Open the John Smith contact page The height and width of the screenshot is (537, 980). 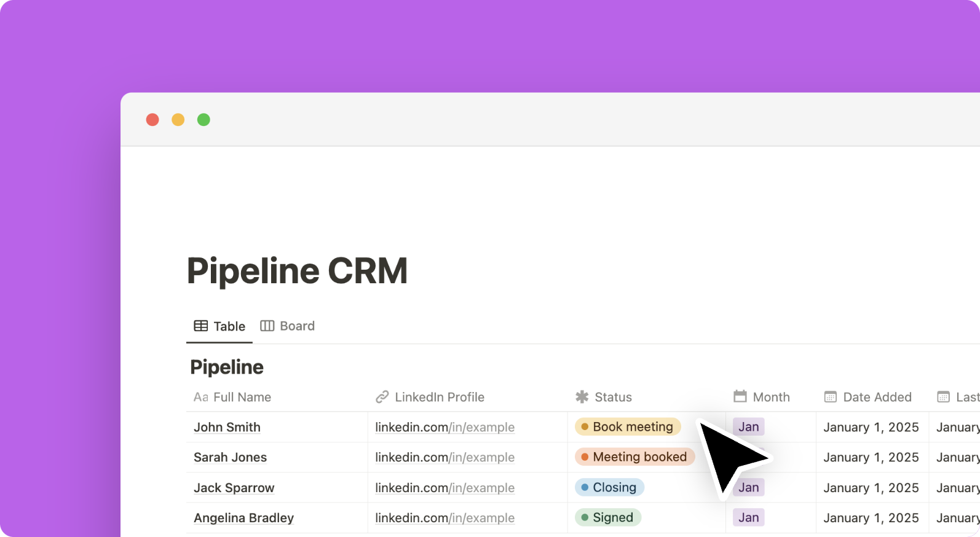(x=227, y=427)
